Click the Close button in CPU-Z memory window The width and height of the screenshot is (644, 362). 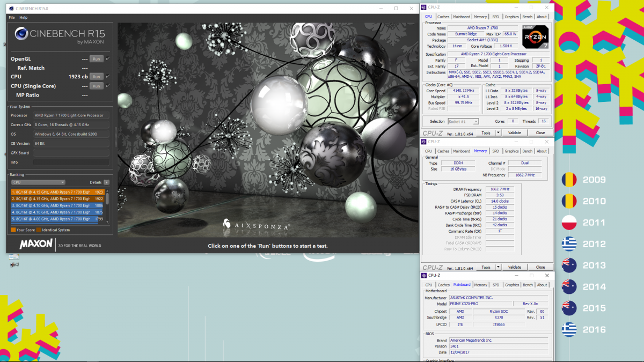(540, 267)
